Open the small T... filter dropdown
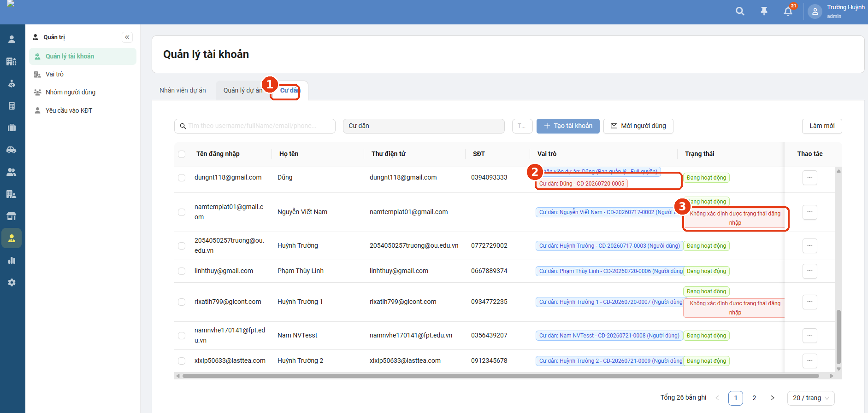 point(522,126)
